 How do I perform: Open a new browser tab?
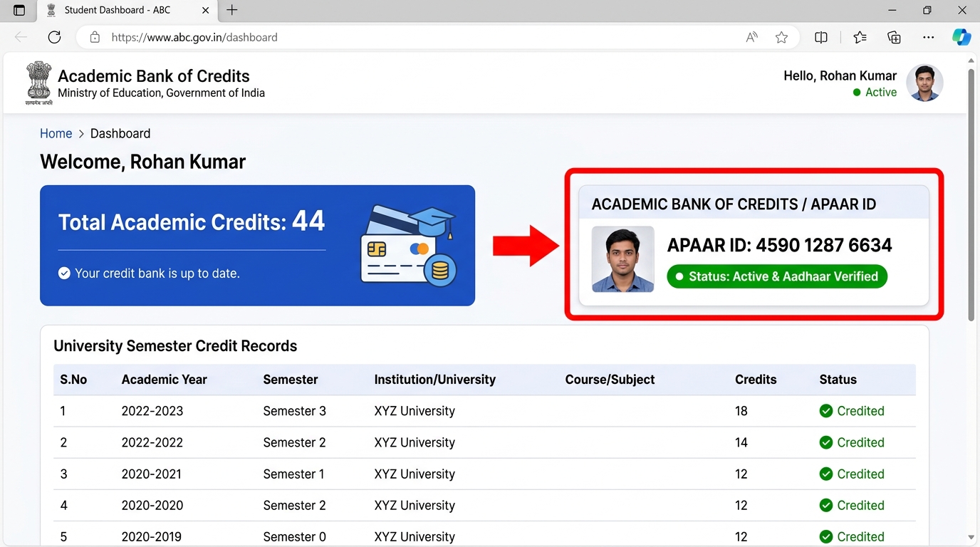tap(231, 10)
